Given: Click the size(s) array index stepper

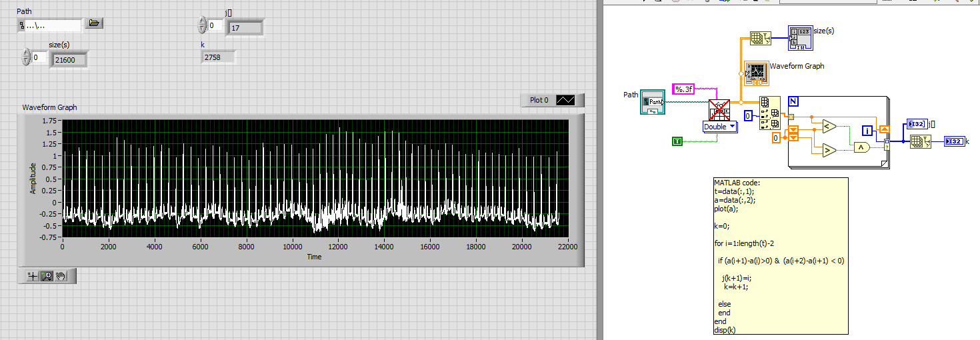Looking at the screenshot, I should 27,58.
